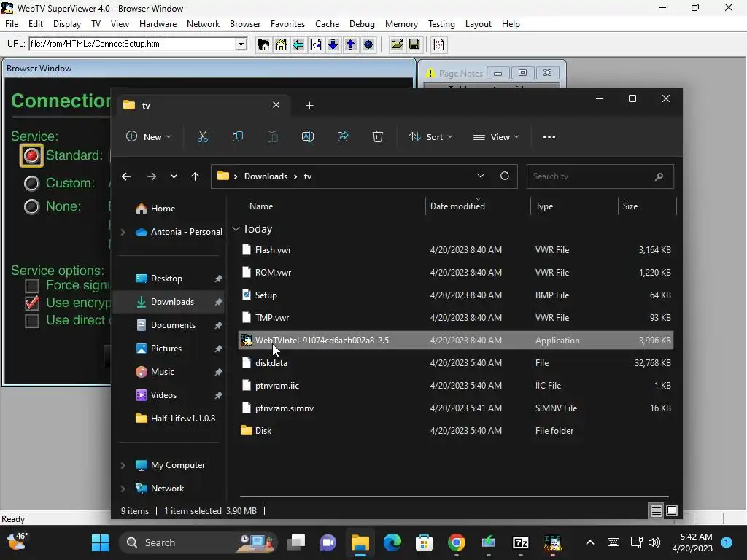
Task: Select the None service radio button
Action: [x=31, y=206]
